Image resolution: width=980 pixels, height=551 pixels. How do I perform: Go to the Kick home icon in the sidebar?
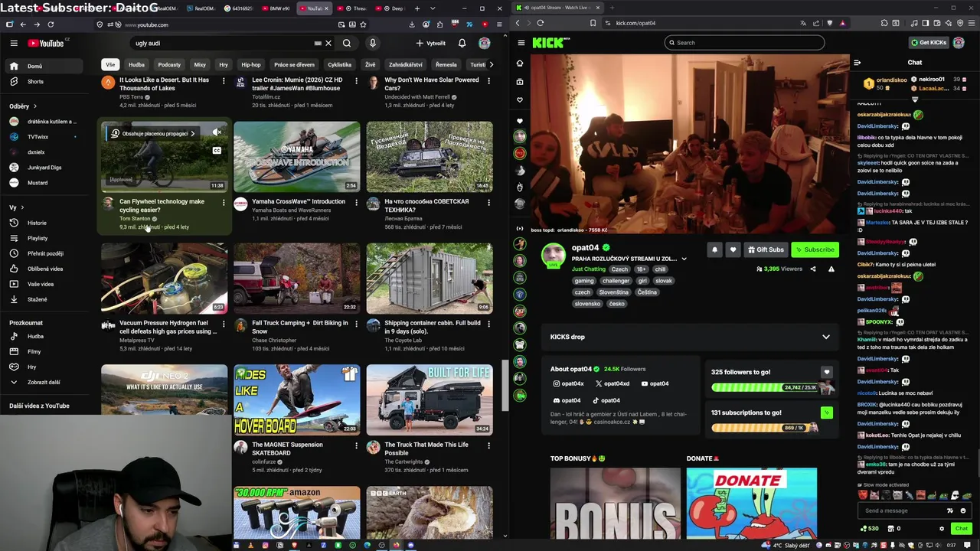pos(520,64)
